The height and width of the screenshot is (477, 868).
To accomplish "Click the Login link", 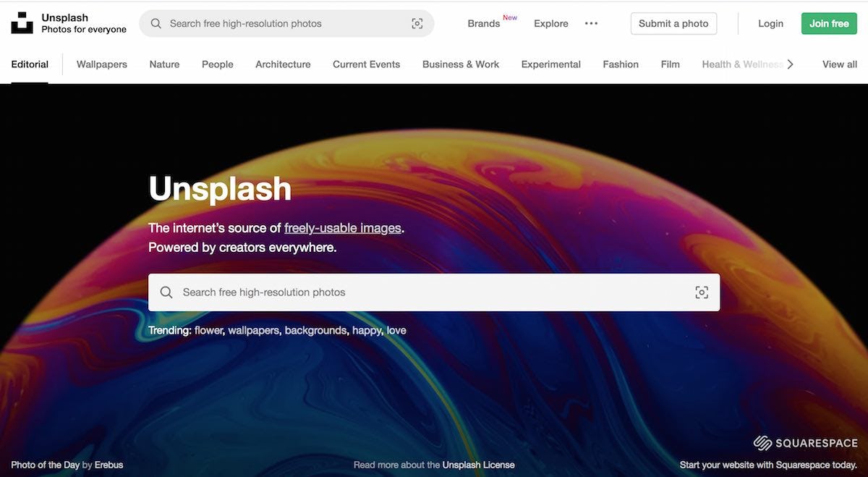I will click(770, 23).
